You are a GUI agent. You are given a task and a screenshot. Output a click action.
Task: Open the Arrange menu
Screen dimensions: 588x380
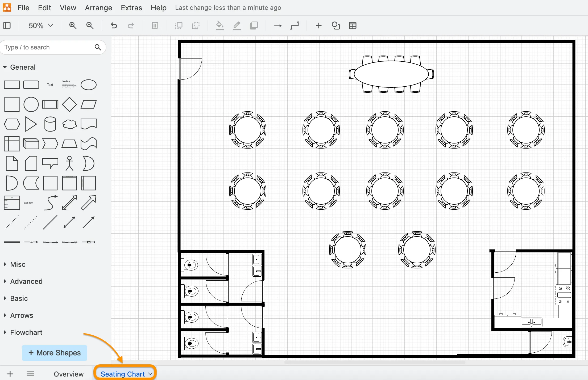tap(98, 8)
